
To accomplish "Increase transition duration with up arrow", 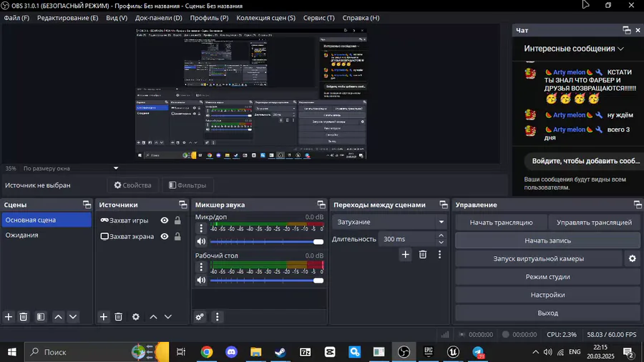I will tap(441, 235).
